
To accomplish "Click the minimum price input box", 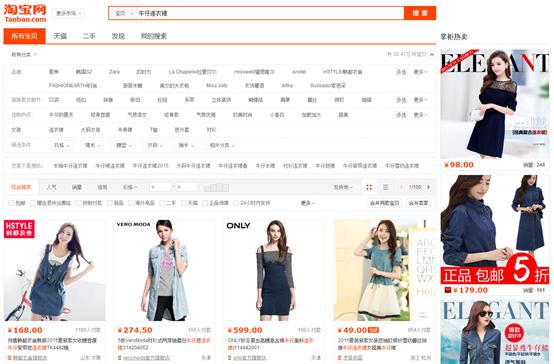I will [x=161, y=187].
